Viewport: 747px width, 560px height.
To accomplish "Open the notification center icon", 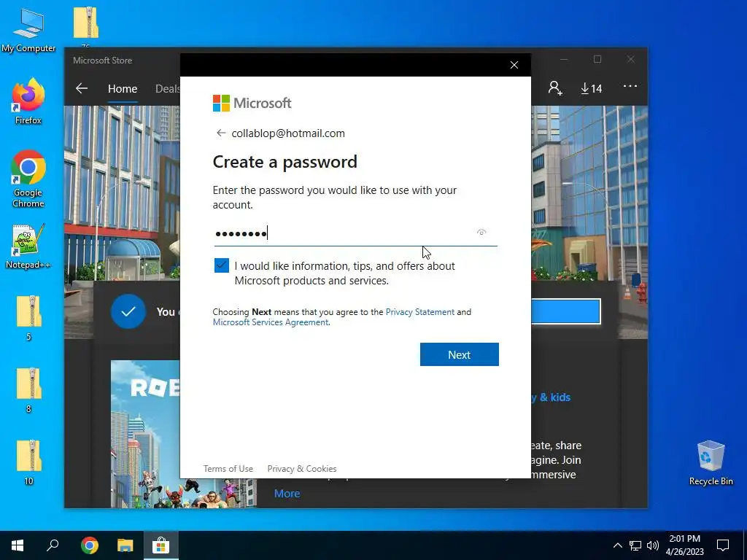I will (x=723, y=545).
